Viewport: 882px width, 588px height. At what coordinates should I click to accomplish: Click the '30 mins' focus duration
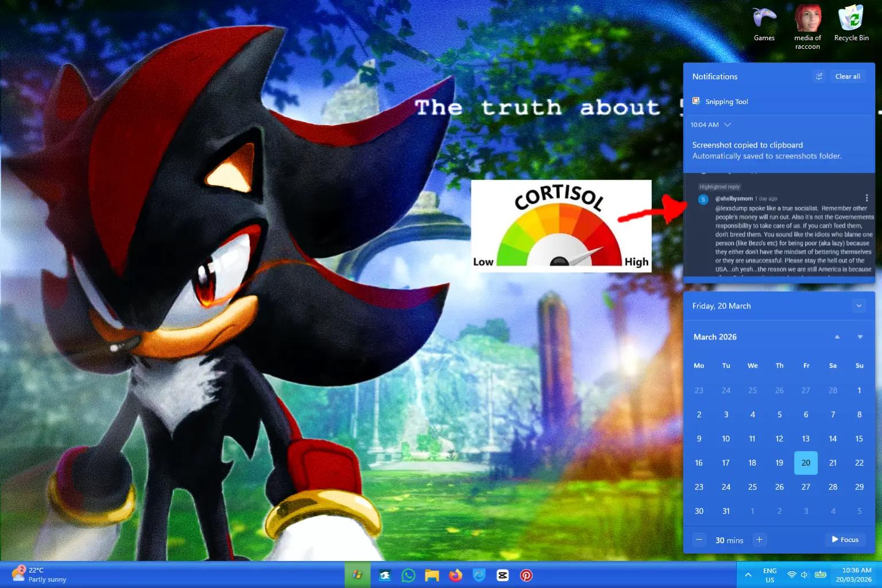(x=729, y=540)
